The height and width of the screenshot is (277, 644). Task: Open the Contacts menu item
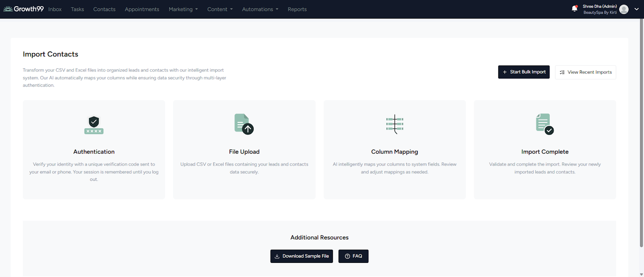tap(104, 9)
